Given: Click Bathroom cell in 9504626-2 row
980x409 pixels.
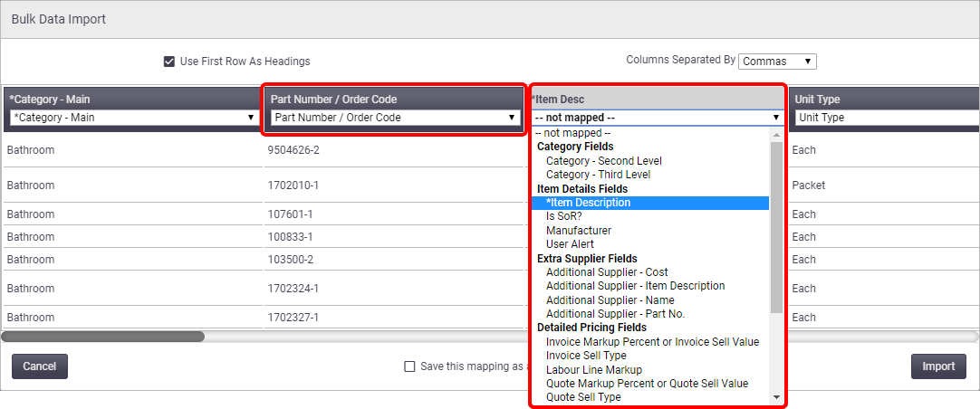Looking at the screenshot, I should [132, 150].
